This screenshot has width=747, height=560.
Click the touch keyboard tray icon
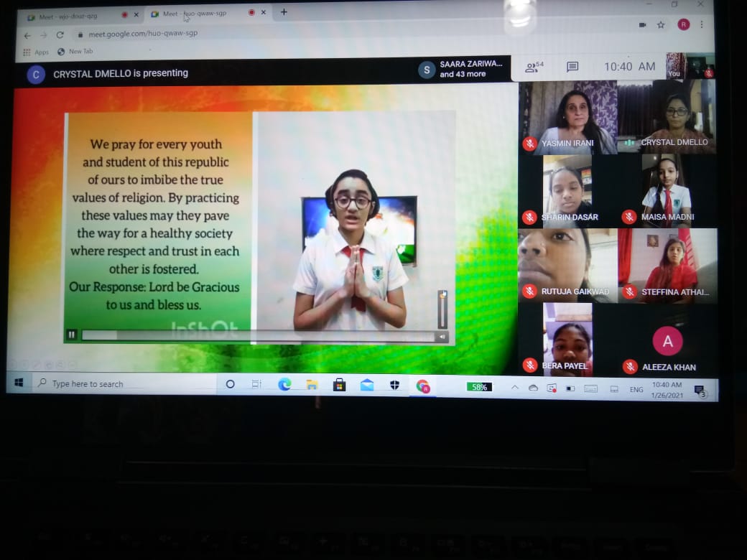pos(590,388)
